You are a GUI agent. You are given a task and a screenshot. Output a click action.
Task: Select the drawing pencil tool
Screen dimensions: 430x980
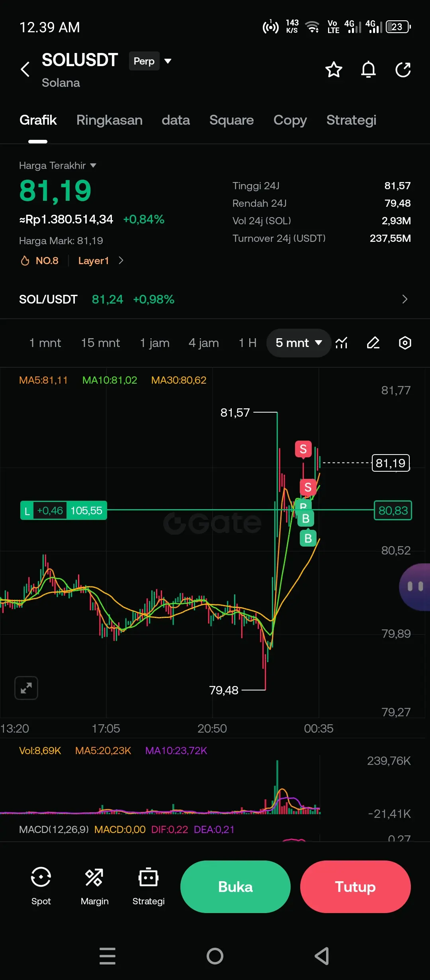[373, 343]
